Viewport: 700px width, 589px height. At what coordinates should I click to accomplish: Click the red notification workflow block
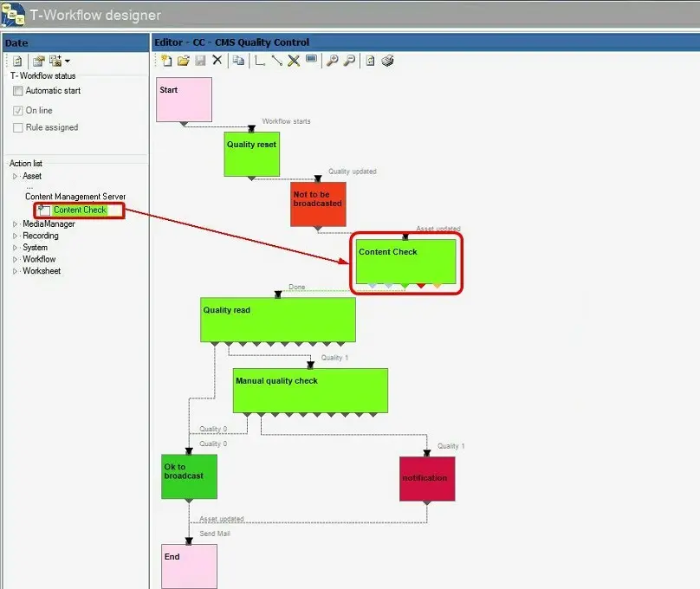coord(426,478)
